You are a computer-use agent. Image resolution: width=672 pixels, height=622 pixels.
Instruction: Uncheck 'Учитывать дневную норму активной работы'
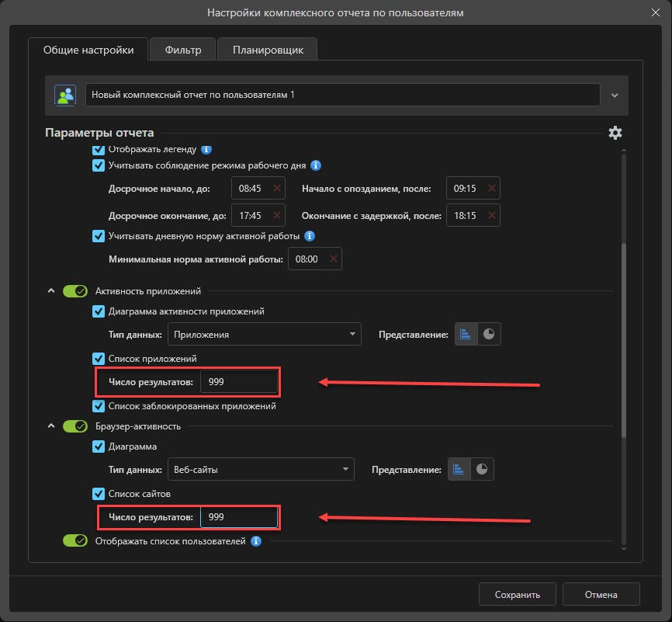pos(99,236)
